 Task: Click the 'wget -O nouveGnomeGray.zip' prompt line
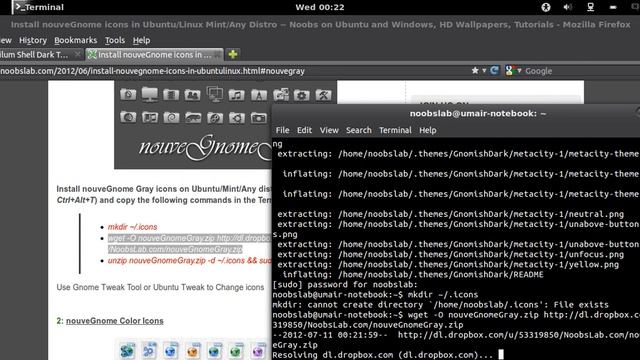click(456, 315)
